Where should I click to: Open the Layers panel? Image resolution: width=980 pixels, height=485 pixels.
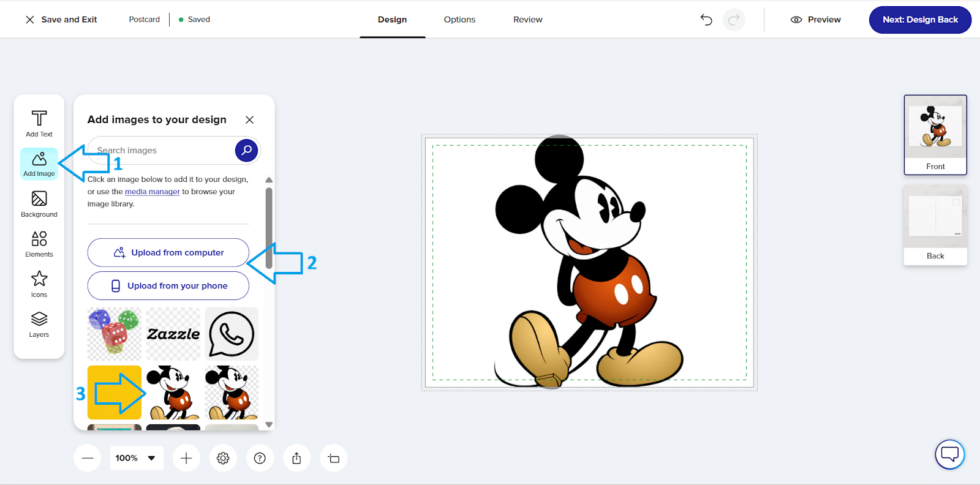[39, 325]
